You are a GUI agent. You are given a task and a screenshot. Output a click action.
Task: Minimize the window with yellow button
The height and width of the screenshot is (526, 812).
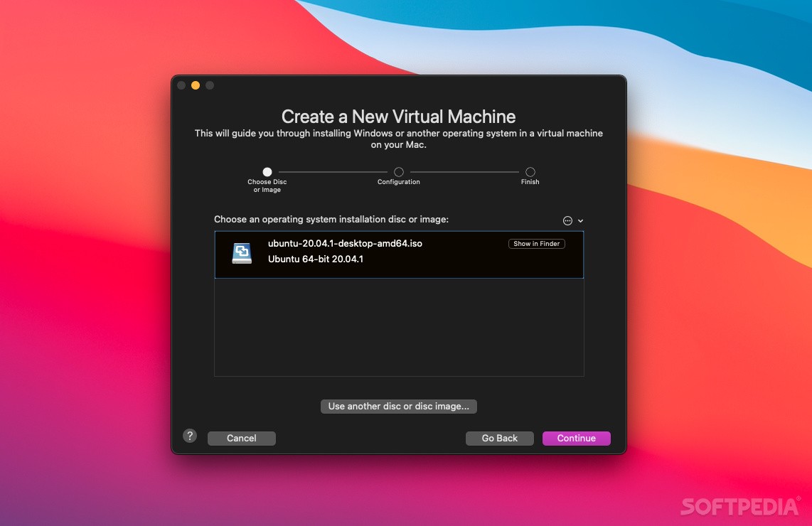pyautogui.click(x=196, y=85)
